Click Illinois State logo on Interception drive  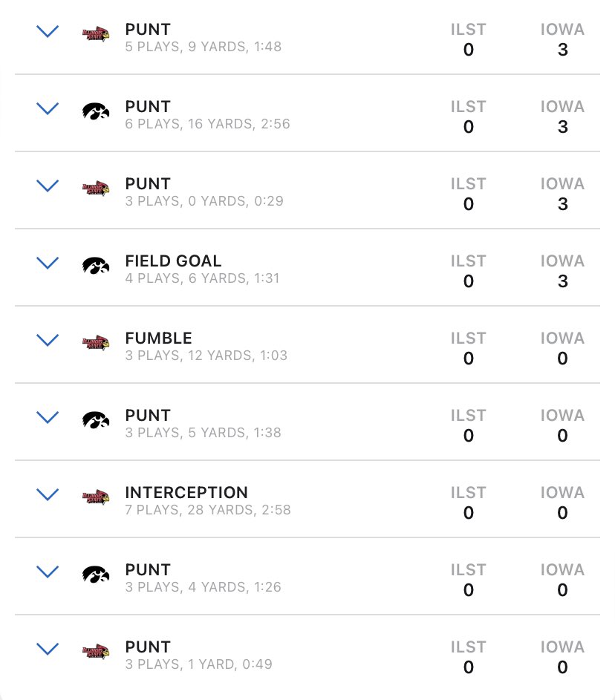pyautogui.click(x=96, y=497)
